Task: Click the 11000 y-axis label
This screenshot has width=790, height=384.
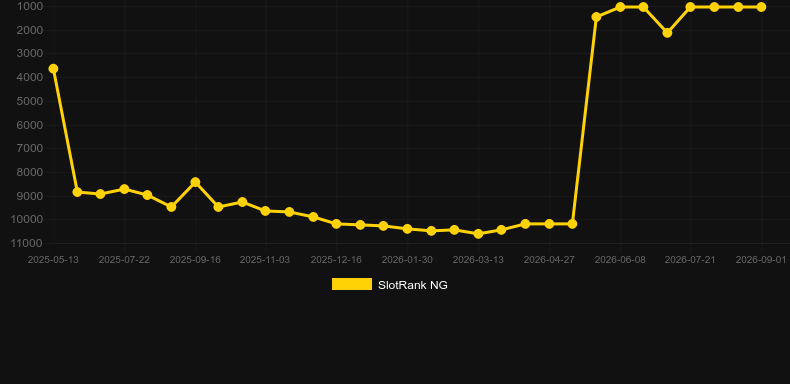Action: click(28, 243)
